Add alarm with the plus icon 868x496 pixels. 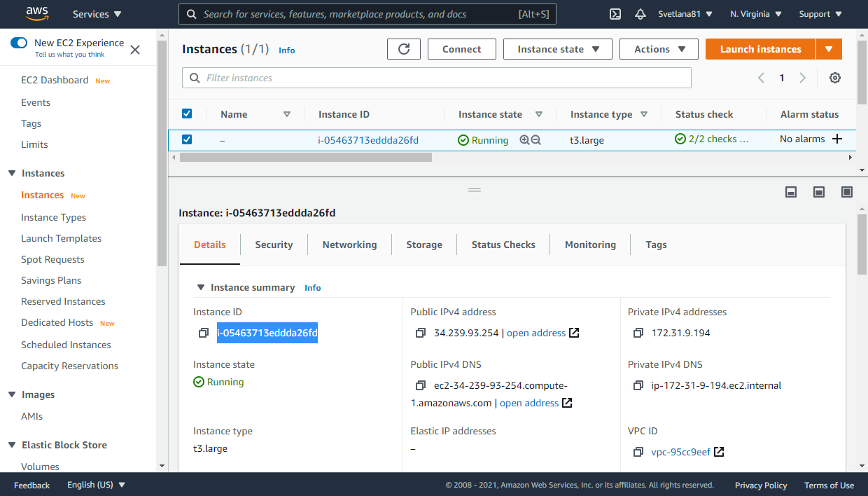(x=836, y=139)
